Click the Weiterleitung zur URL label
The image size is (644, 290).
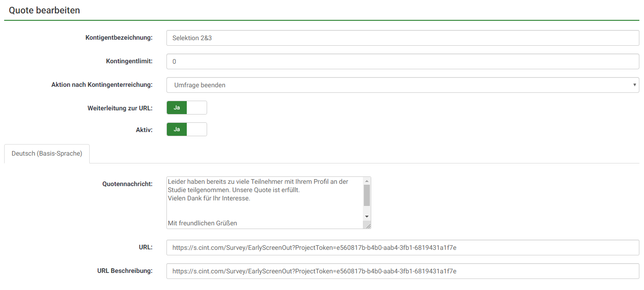click(x=120, y=108)
